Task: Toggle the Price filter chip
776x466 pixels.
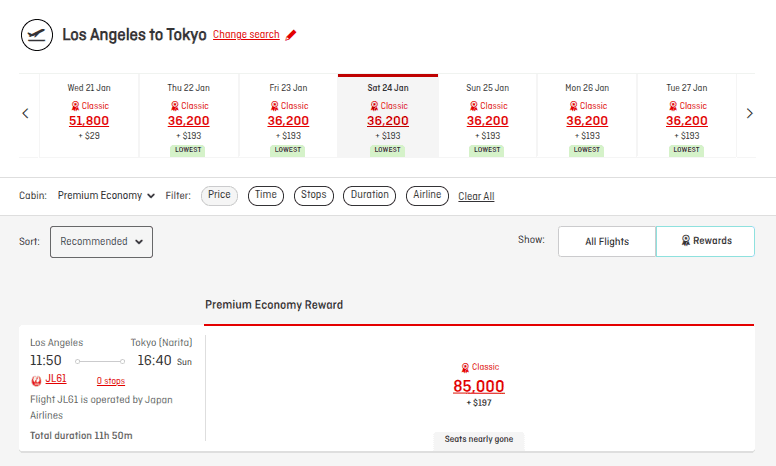Action: [x=219, y=195]
